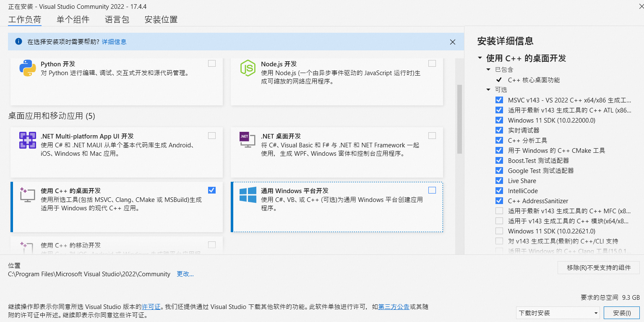The image size is (644, 322).
Task: Uncheck the Live Share option
Action: tap(499, 181)
